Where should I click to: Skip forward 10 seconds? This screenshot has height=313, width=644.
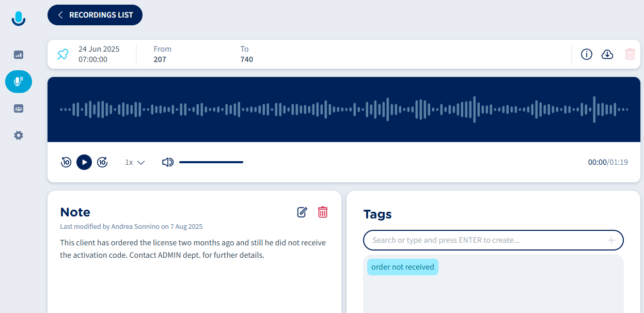(x=102, y=162)
